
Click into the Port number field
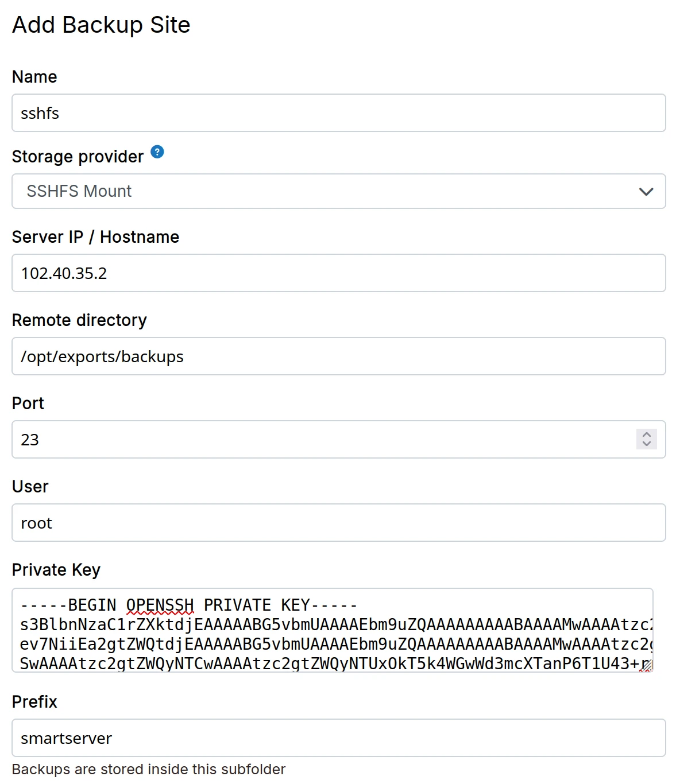pos(322,440)
